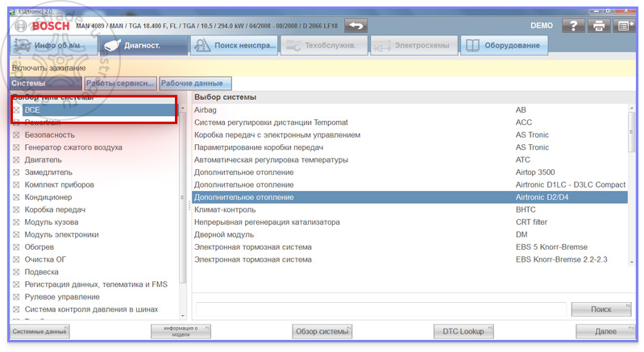Toggle the Безопасность checkbox
Screen dimensions: 644x352
pyautogui.click(x=16, y=135)
